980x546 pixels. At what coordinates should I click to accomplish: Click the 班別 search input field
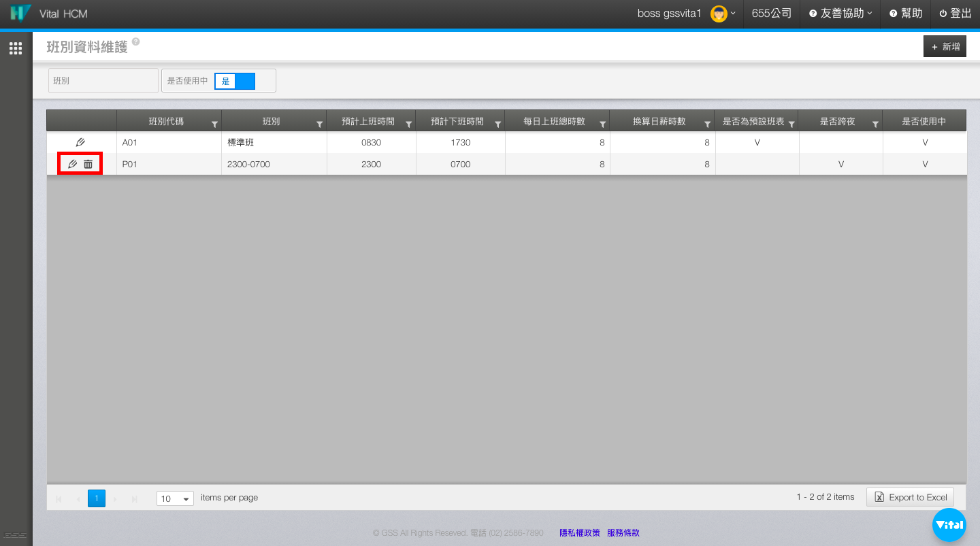[x=103, y=81]
